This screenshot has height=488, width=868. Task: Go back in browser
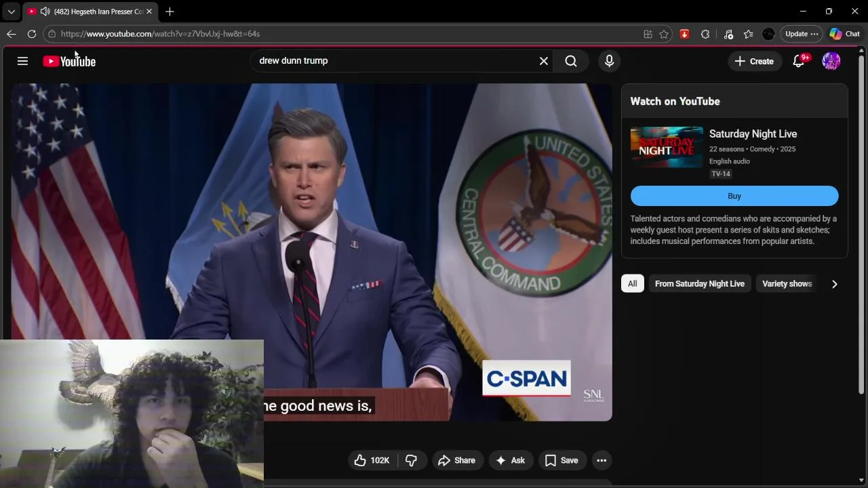(x=12, y=34)
